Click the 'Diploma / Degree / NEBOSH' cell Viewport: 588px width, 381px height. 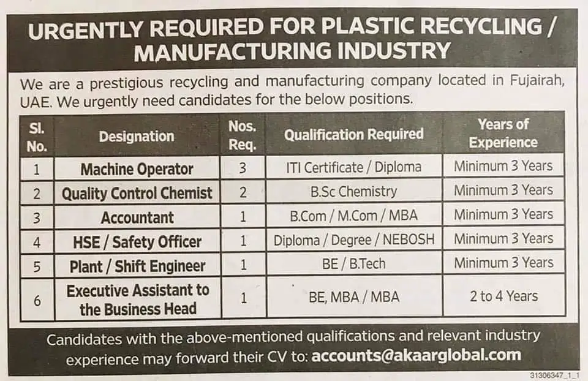point(354,240)
